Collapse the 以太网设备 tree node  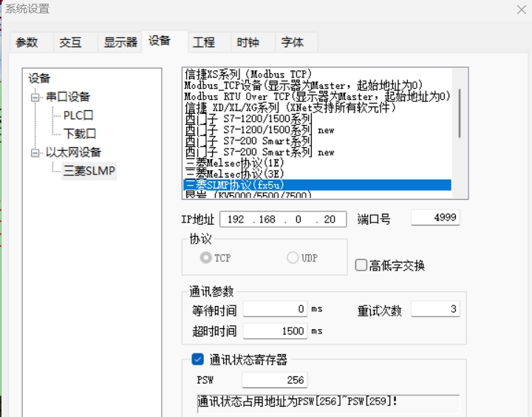tap(35, 152)
